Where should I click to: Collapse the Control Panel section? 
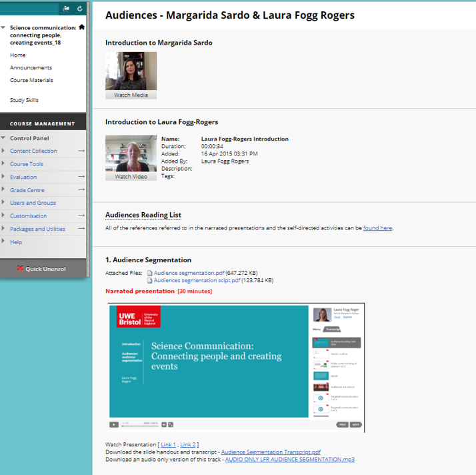point(4,138)
